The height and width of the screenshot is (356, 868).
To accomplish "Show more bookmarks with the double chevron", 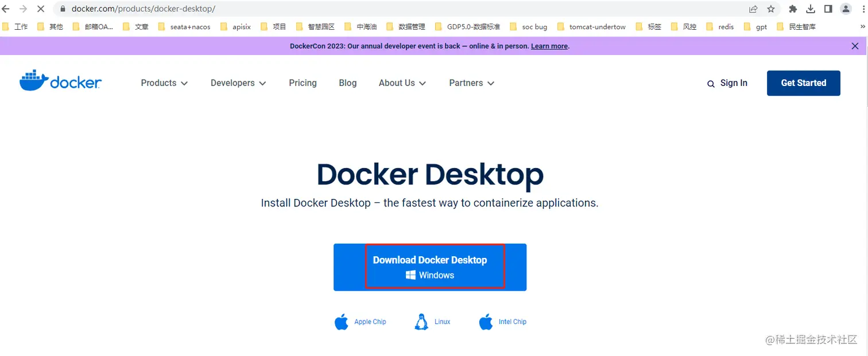I will [862, 26].
